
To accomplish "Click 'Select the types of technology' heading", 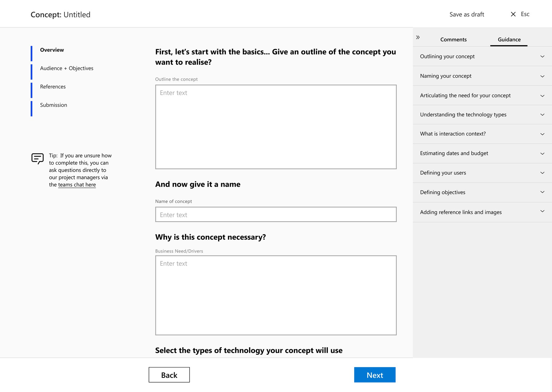I will point(249,350).
